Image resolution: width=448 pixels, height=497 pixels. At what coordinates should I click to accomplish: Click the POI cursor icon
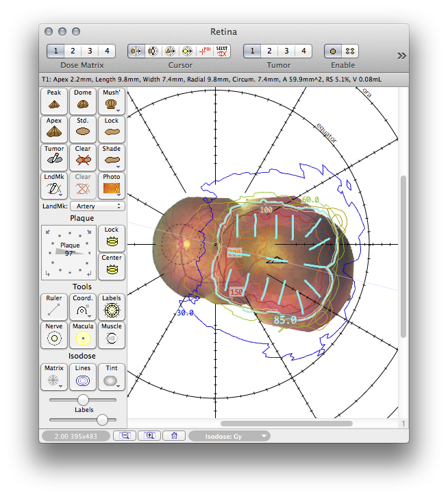tap(205, 51)
